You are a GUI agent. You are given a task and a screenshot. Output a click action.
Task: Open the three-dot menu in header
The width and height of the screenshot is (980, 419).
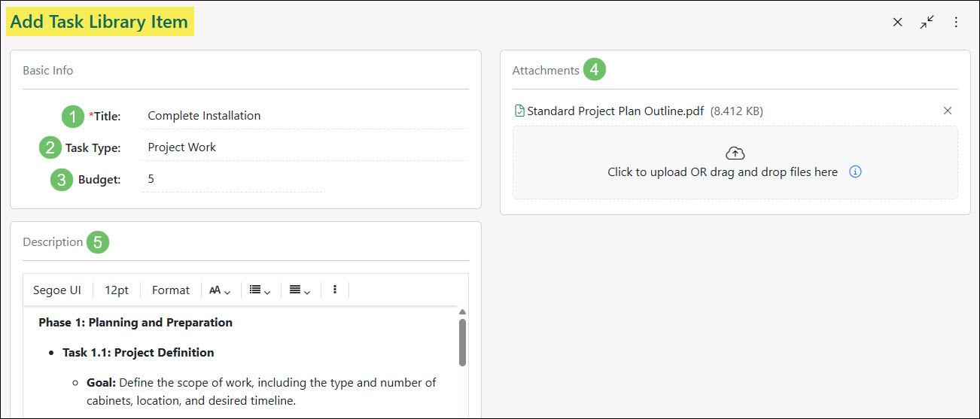click(956, 22)
